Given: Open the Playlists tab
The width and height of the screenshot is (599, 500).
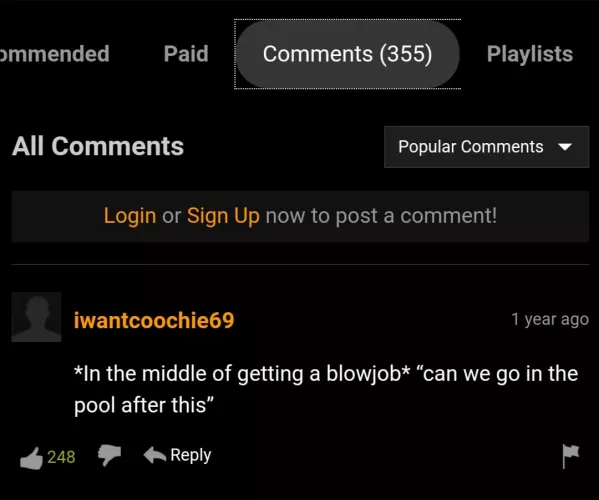Looking at the screenshot, I should point(530,53).
